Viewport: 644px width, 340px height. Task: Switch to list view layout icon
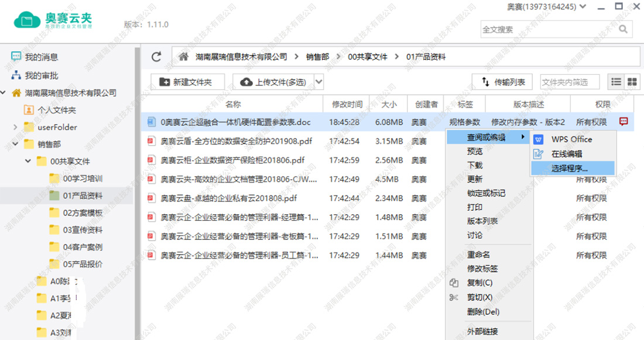click(616, 82)
